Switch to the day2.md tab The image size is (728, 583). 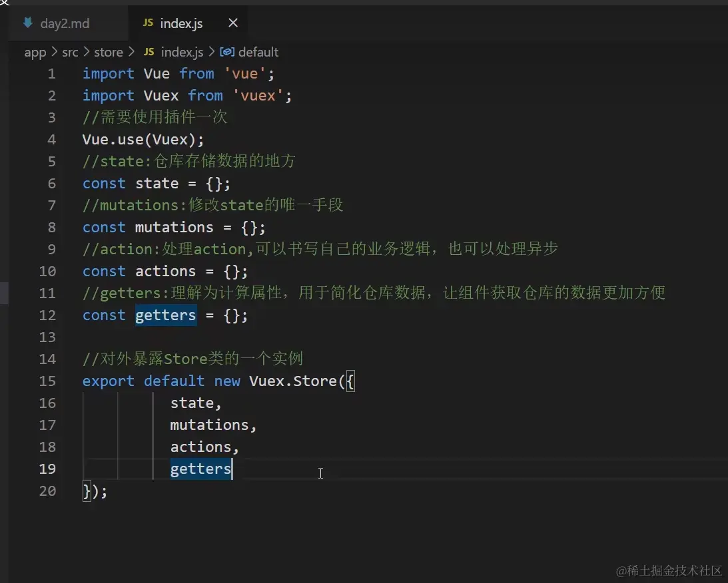pyautogui.click(x=65, y=23)
